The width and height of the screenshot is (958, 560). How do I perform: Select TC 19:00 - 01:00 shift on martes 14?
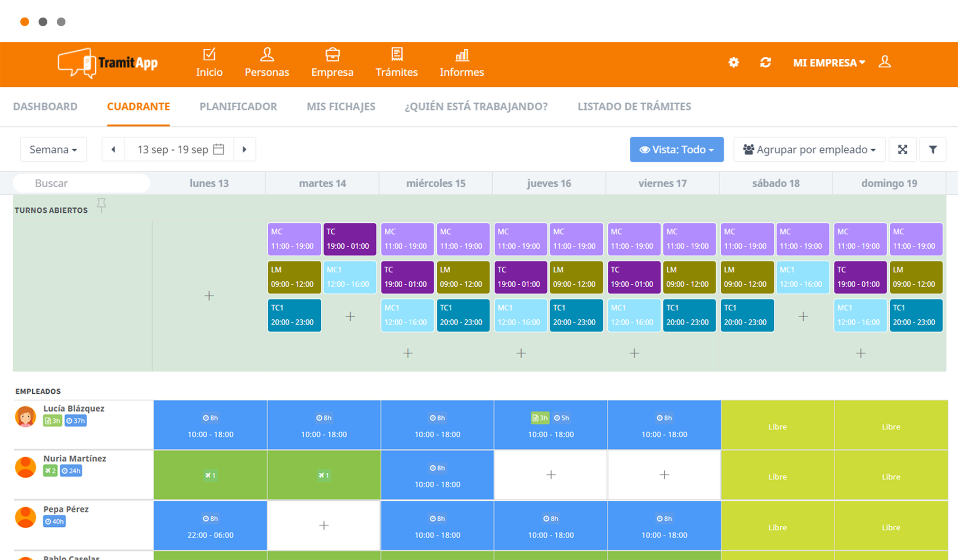click(350, 239)
